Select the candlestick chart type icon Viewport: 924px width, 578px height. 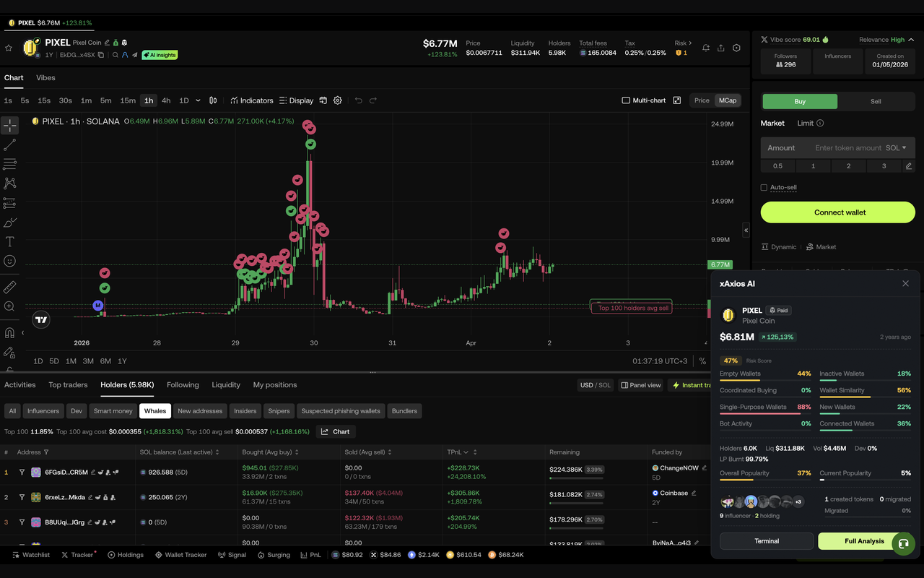pyautogui.click(x=213, y=100)
